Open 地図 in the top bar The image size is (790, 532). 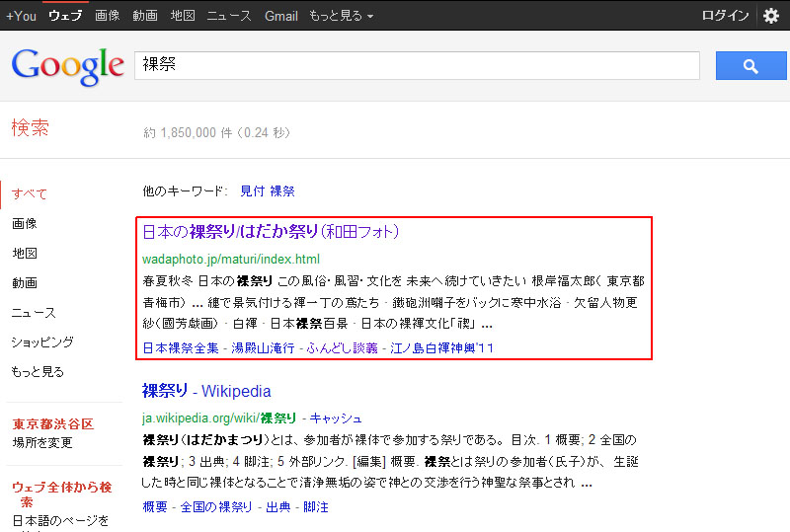pyautogui.click(x=183, y=16)
